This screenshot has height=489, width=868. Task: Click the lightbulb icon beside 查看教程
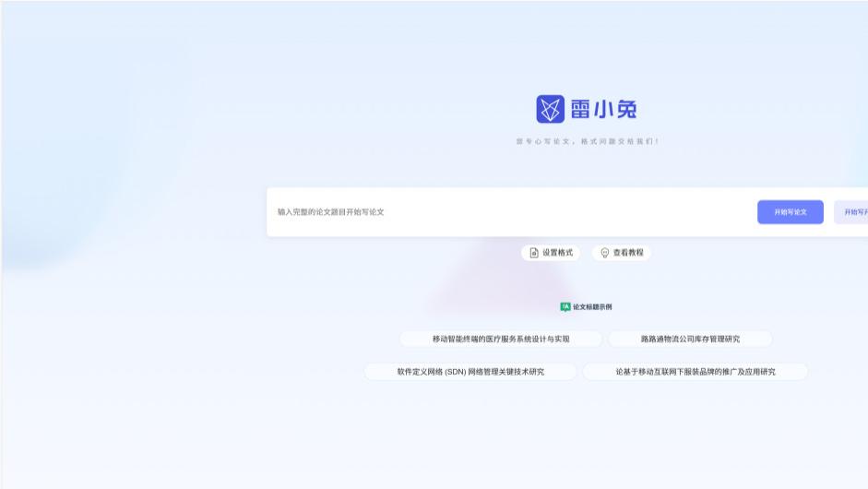tap(604, 253)
